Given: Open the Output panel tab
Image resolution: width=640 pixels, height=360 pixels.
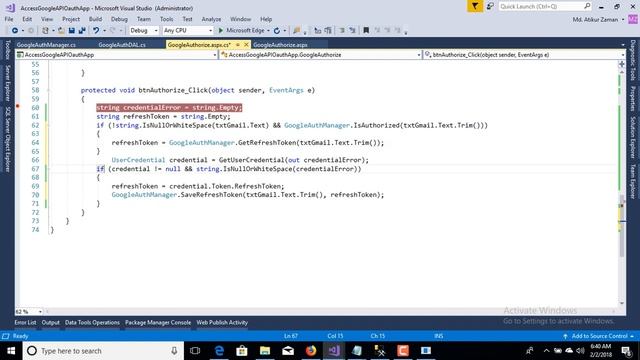Looking at the screenshot, I should (51, 322).
